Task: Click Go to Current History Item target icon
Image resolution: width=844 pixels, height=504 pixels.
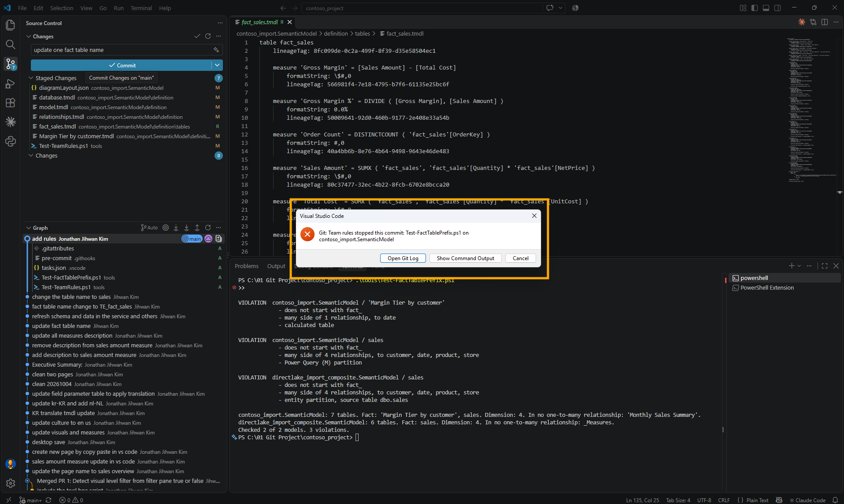Action: (166, 228)
